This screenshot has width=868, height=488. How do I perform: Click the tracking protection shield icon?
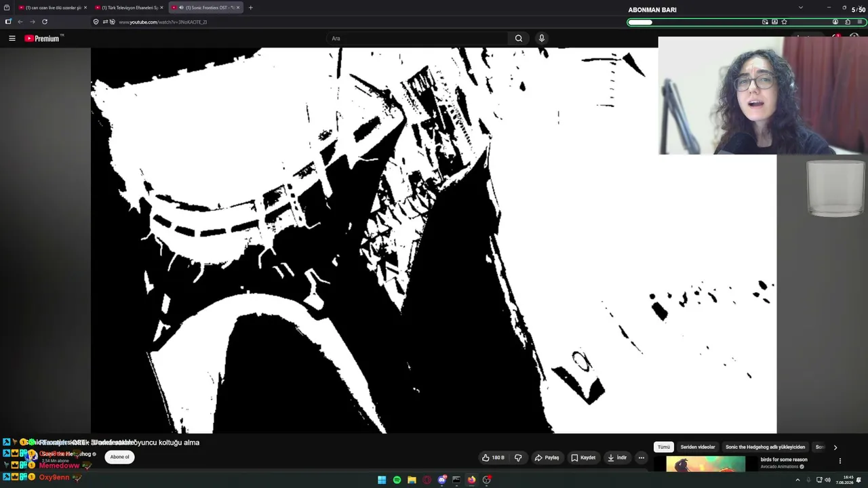tap(96, 22)
